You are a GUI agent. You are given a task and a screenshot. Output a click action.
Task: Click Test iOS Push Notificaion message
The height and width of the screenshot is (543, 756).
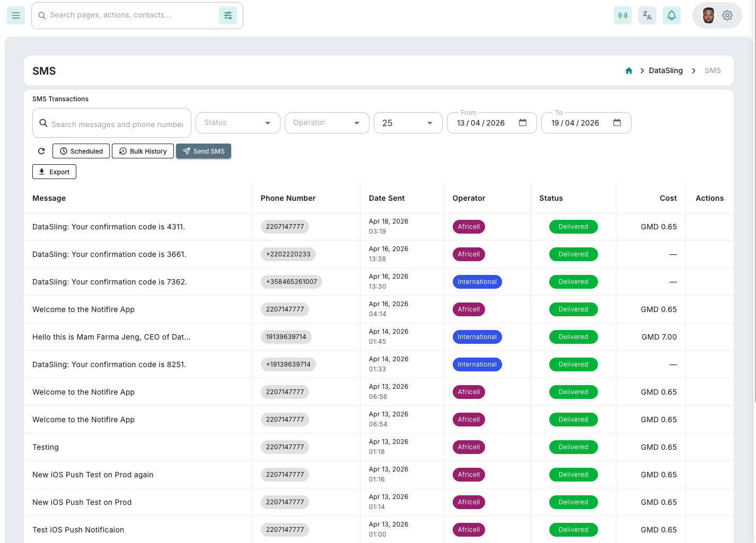(78, 530)
